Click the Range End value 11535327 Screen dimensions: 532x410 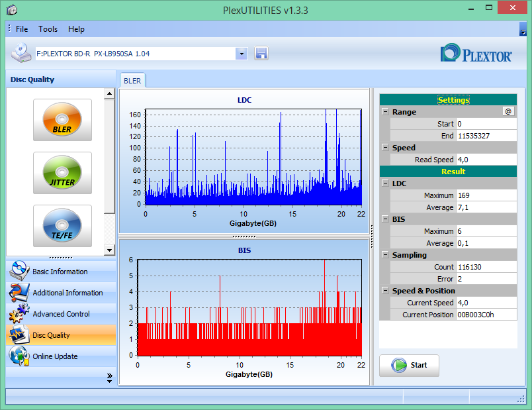point(486,136)
